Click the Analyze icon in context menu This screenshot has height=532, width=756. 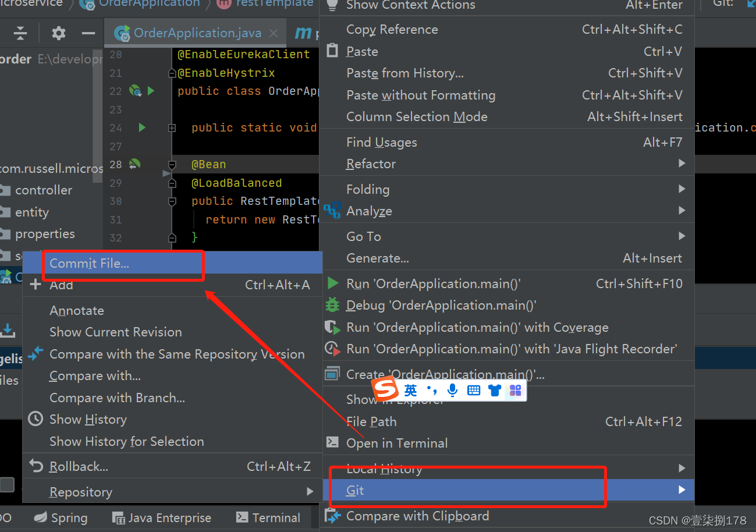(x=332, y=211)
